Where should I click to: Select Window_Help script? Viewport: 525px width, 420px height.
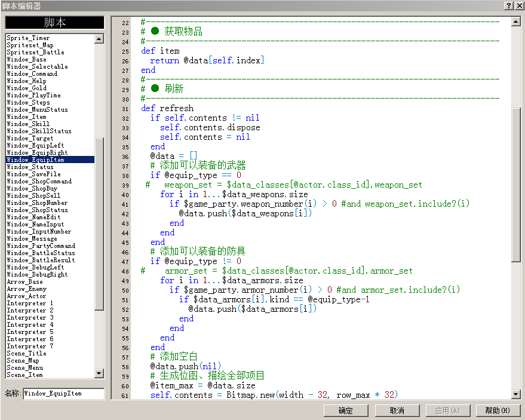pos(26,81)
